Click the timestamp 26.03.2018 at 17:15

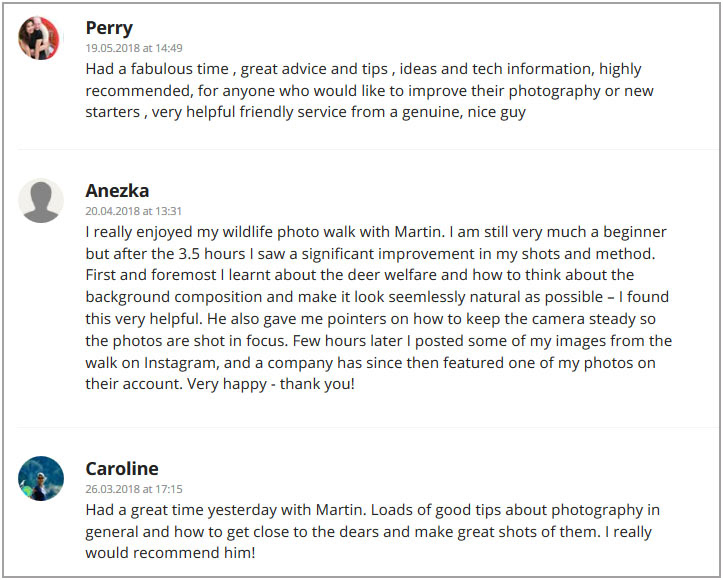tap(134, 489)
